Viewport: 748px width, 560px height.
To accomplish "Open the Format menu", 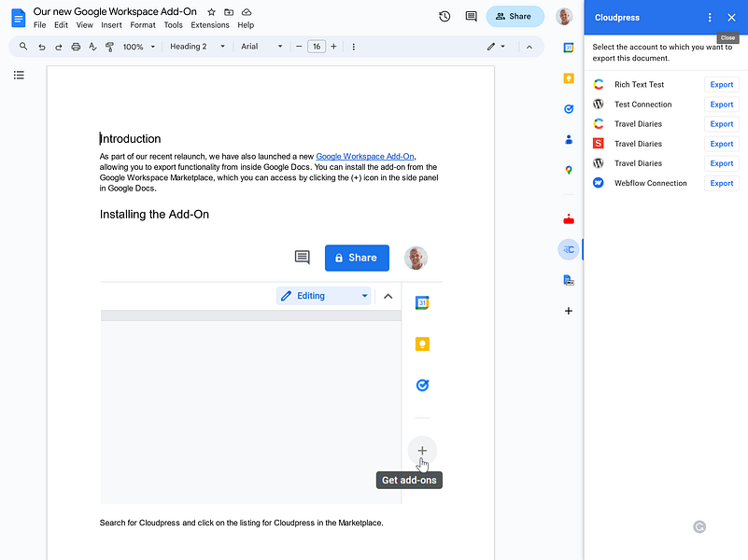I will (143, 25).
